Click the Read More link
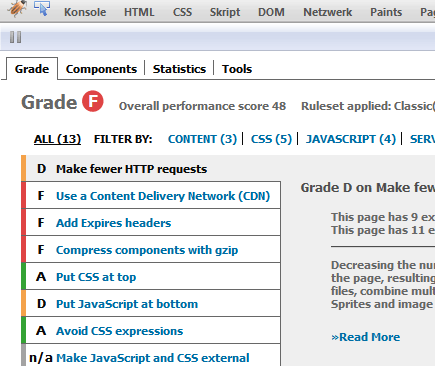Screen dimensions: 435x366 click(365, 337)
